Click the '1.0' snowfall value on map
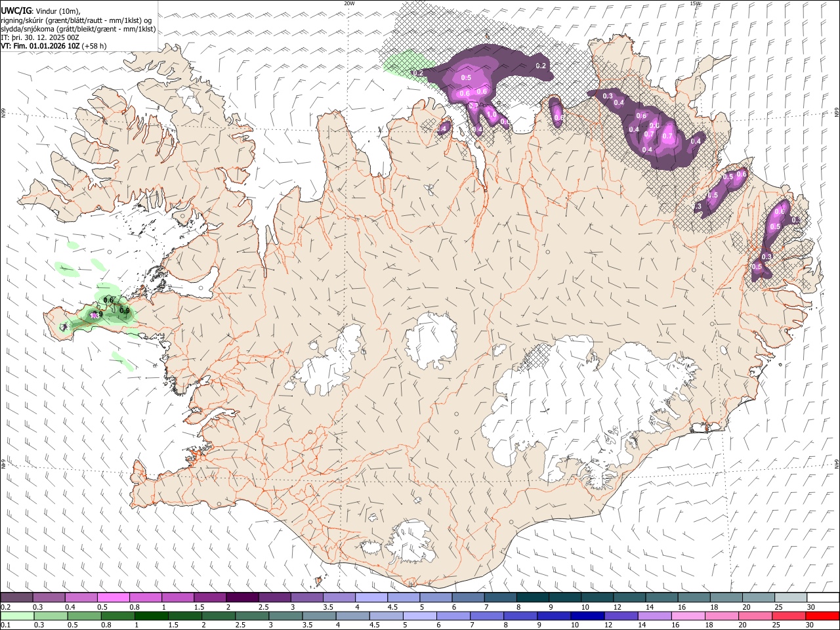The width and height of the screenshot is (840, 630). pyautogui.click(x=492, y=114)
